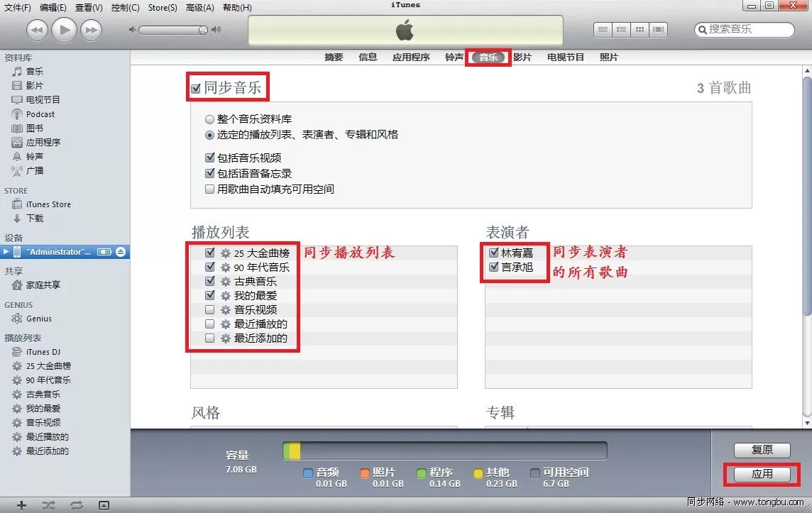Adjust the volume slider knob
This screenshot has height=513, width=812.
203,30
